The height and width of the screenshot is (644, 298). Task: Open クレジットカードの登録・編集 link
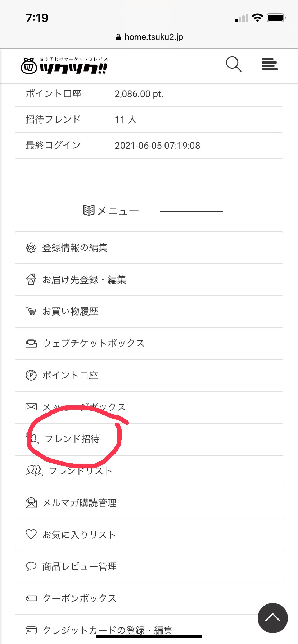tap(107, 630)
